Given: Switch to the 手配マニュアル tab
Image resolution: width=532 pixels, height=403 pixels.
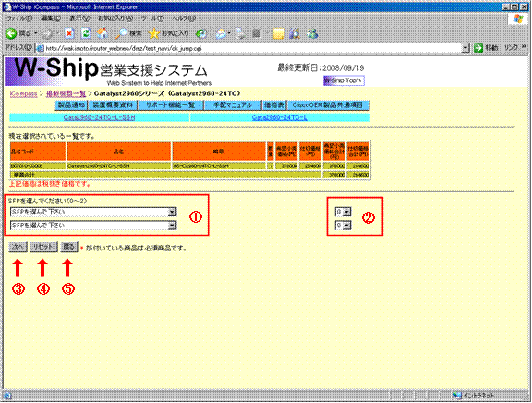Looking at the screenshot, I should [x=233, y=105].
